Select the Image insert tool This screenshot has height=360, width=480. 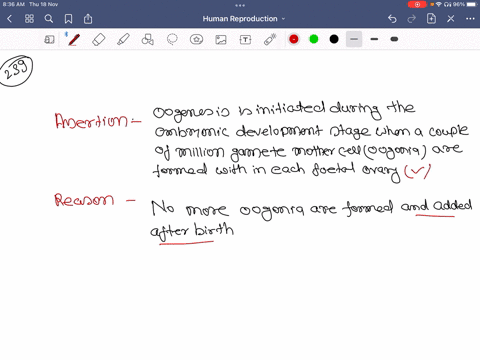pyautogui.click(x=221, y=40)
